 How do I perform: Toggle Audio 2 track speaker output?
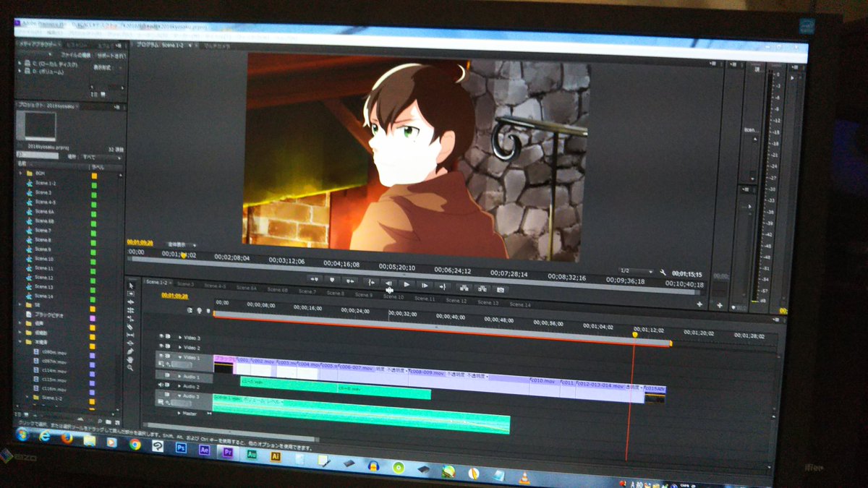[x=161, y=385]
